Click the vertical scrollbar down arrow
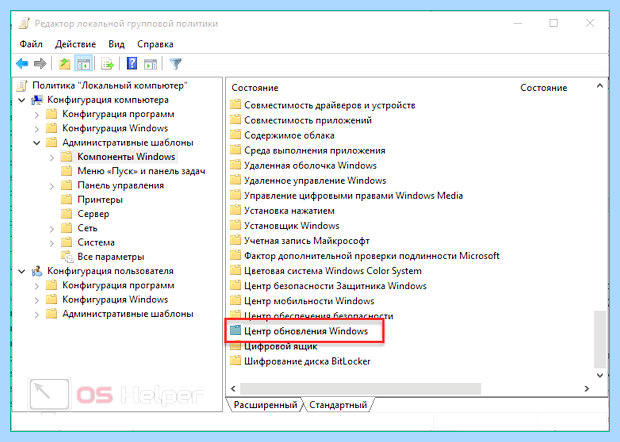This screenshot has width=620, height=442. point(600,375)
